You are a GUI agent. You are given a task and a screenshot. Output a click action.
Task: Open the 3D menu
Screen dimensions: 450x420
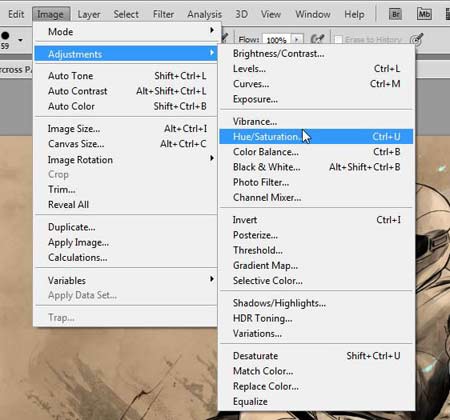241,14
